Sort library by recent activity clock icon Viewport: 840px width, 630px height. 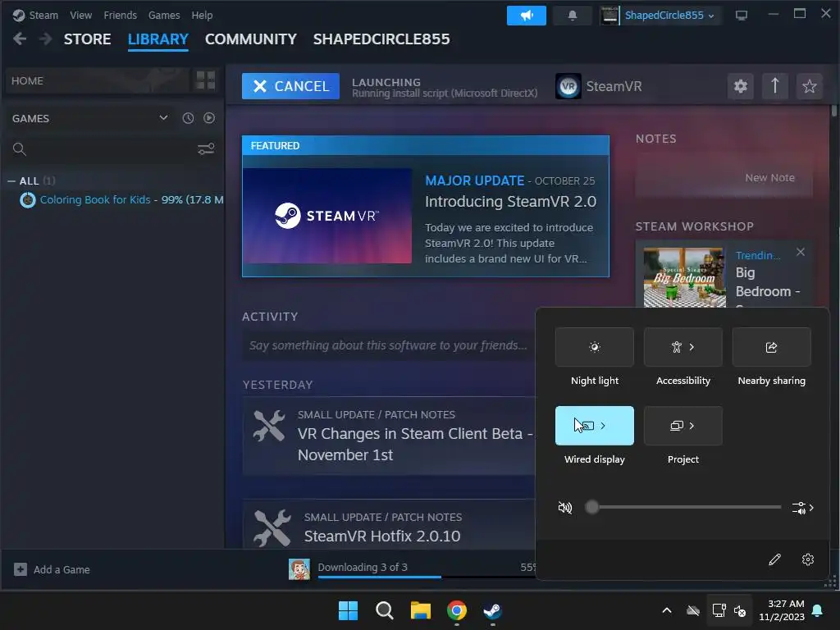pyautogui.click(x=188, y=118)
